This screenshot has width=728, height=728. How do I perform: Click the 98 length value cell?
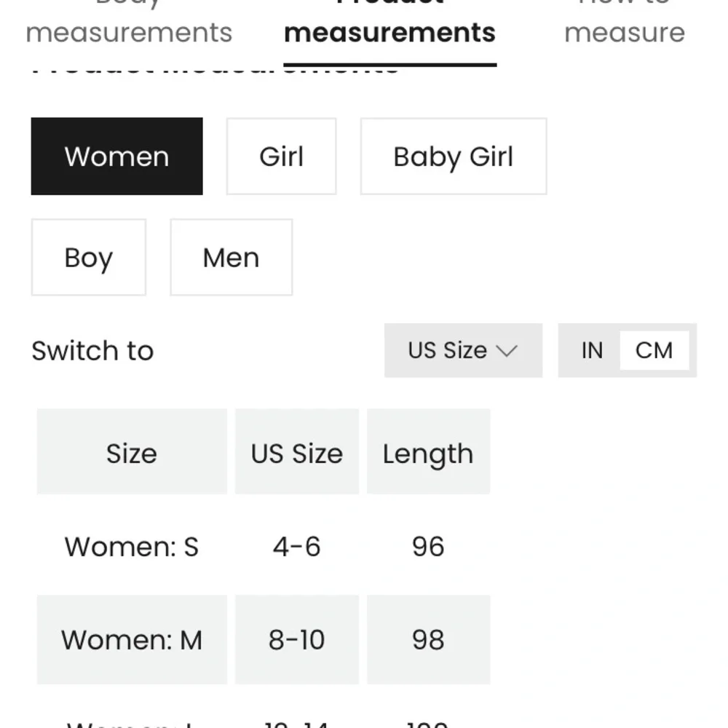click(428, 640)
